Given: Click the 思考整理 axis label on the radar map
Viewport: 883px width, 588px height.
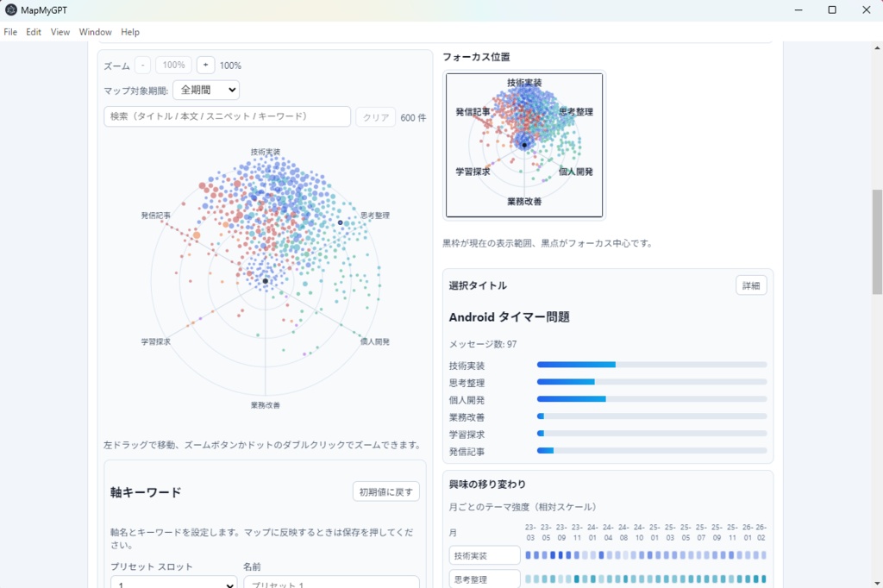Looking at the screenshot, I should tap(374, 216).
